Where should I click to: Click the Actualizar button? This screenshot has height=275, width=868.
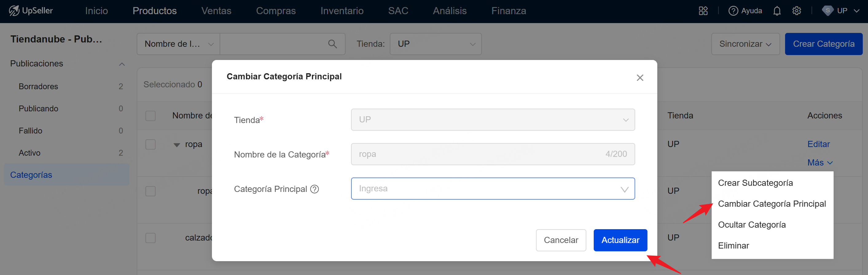620,240
